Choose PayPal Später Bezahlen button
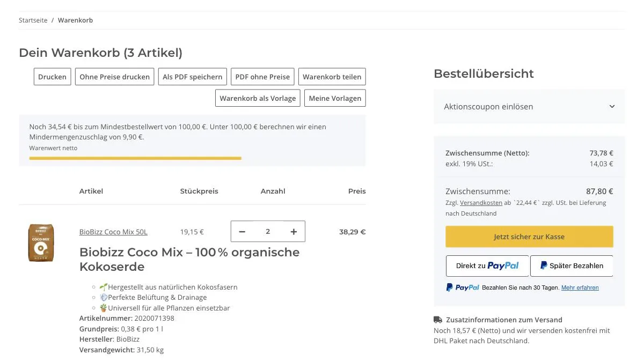 pos(572,265)
